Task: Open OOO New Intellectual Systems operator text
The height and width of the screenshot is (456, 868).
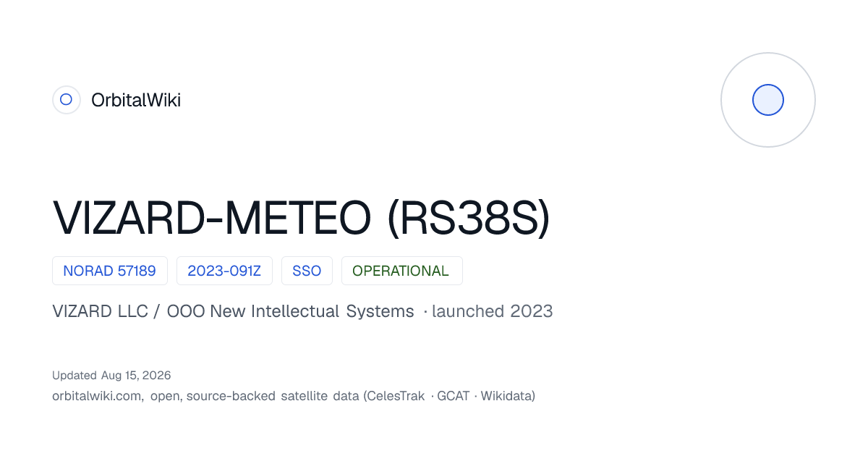Action: pyautogui.click(x=290, y=311)
